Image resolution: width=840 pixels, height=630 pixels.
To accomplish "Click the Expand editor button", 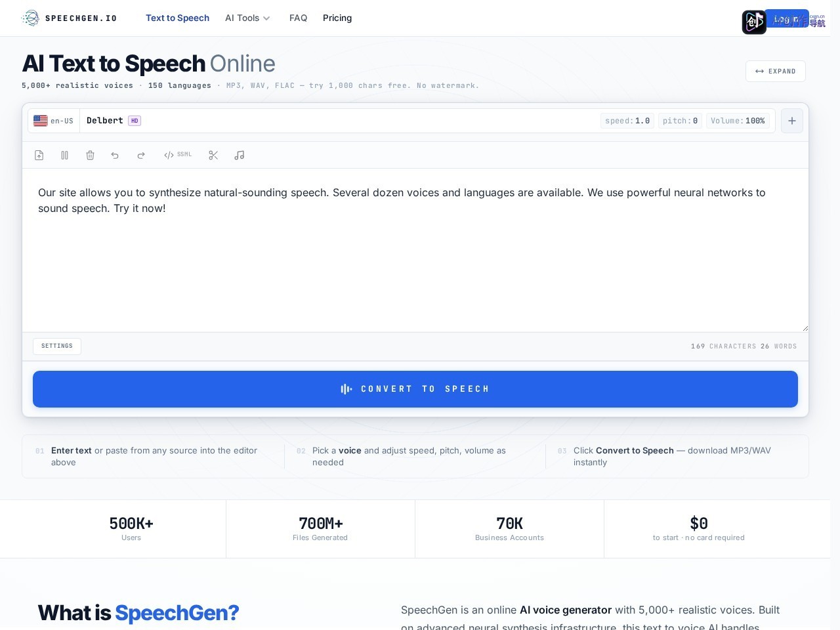I will [776, 72].
